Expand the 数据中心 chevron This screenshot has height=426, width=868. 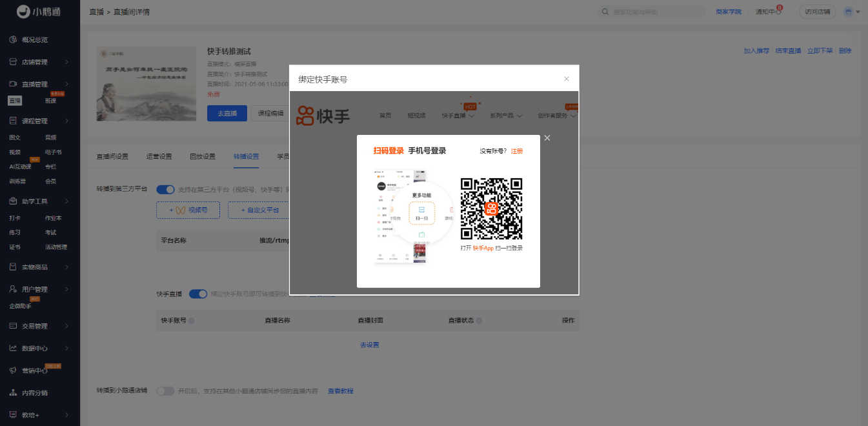tap(66, 348)
